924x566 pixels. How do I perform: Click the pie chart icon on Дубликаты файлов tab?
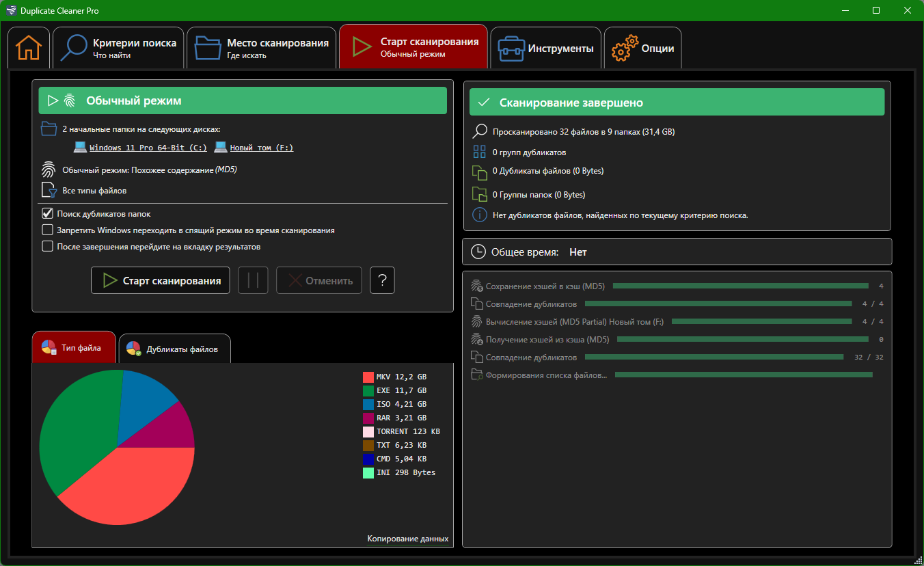[134, 349]
